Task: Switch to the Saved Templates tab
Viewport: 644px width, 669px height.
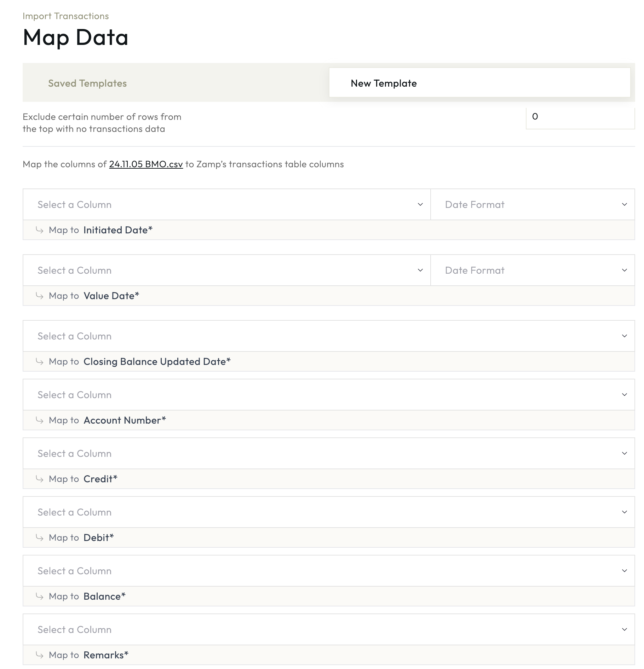Action: pyautogui.click(x=87, y=83)
